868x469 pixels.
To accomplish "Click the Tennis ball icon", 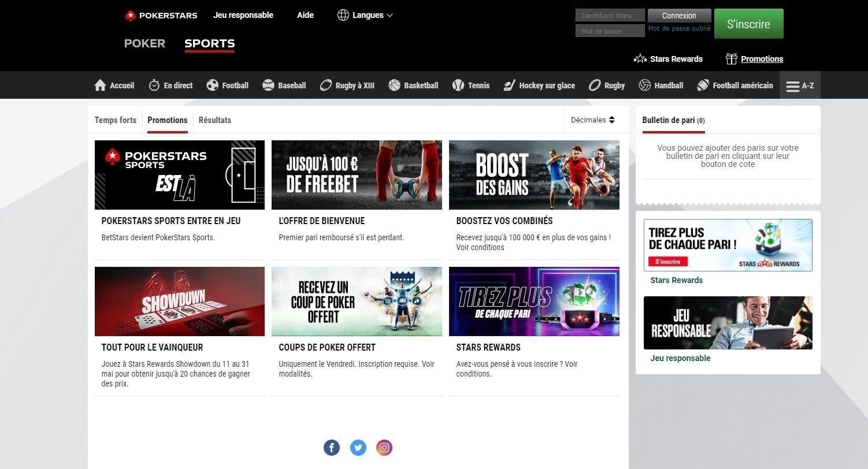I will coord(458,85).
